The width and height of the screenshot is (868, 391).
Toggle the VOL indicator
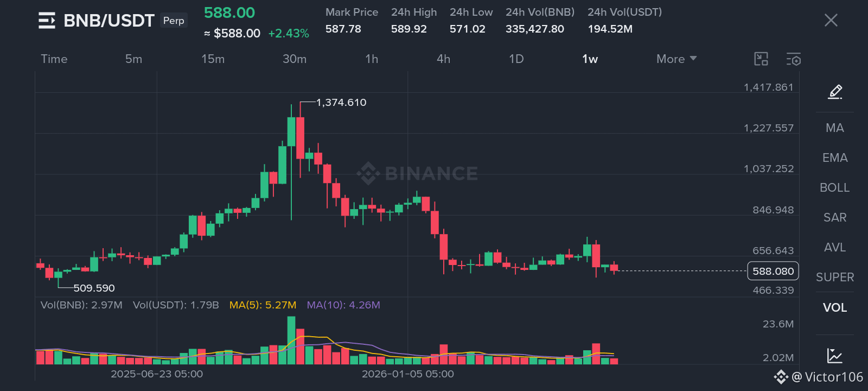pyautogui.click(x=834, y=307)
